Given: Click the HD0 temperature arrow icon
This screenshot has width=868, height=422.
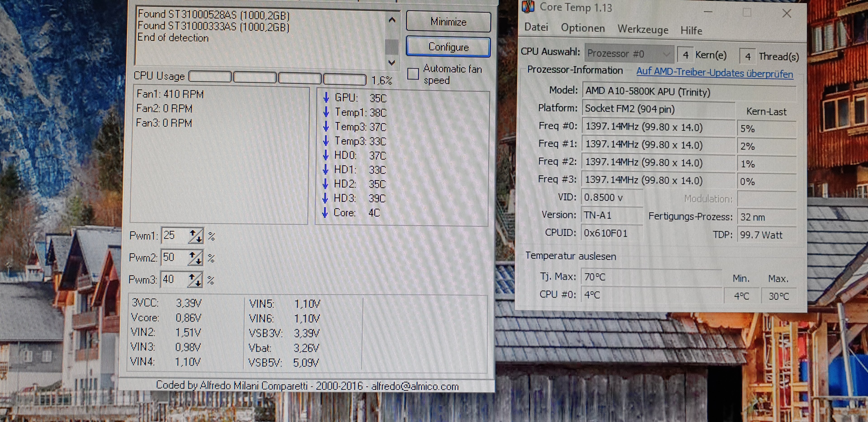Looking at the screenshot, I should (x=326, y=155).
